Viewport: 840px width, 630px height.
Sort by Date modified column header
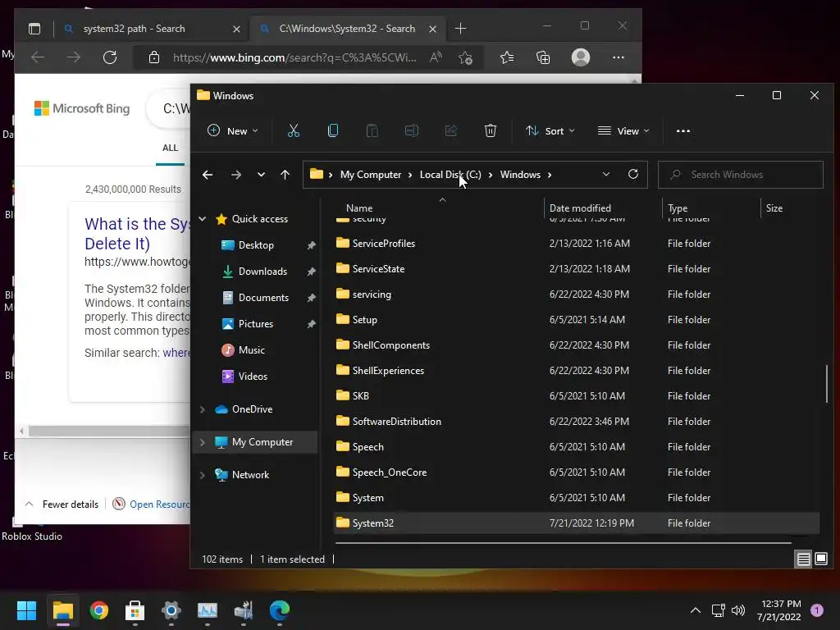click(580, 208)
